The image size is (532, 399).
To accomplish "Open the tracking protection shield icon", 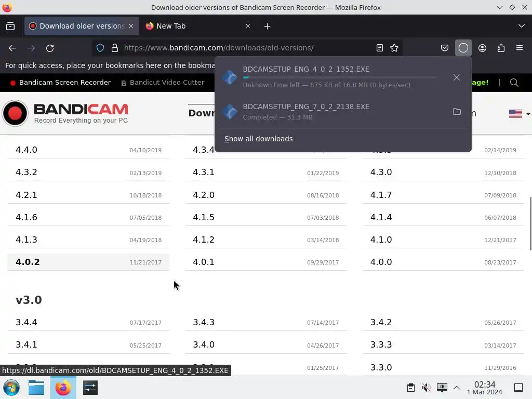I will point(100,48).
